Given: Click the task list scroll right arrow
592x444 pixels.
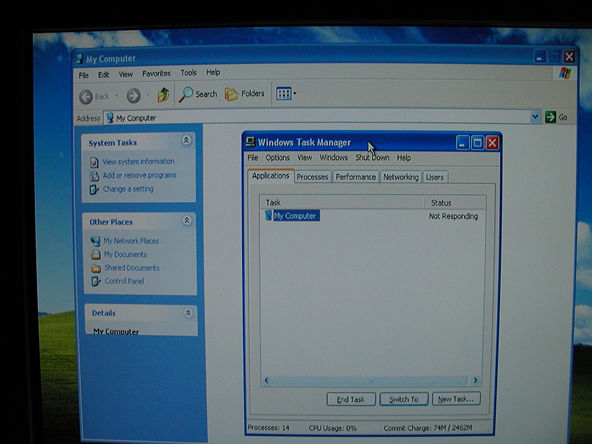Looking at the screenshot, I should tap(475, 380).
